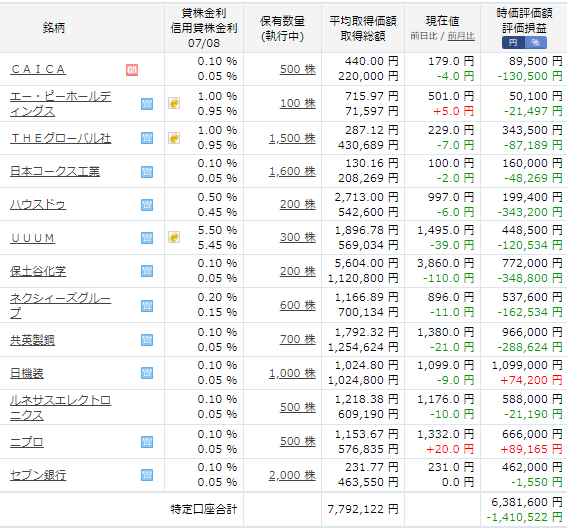Click the blue icon beside 日本コークス工業
Screen dimensions: 567x528
pyautogui.click(x=147, y=172)
